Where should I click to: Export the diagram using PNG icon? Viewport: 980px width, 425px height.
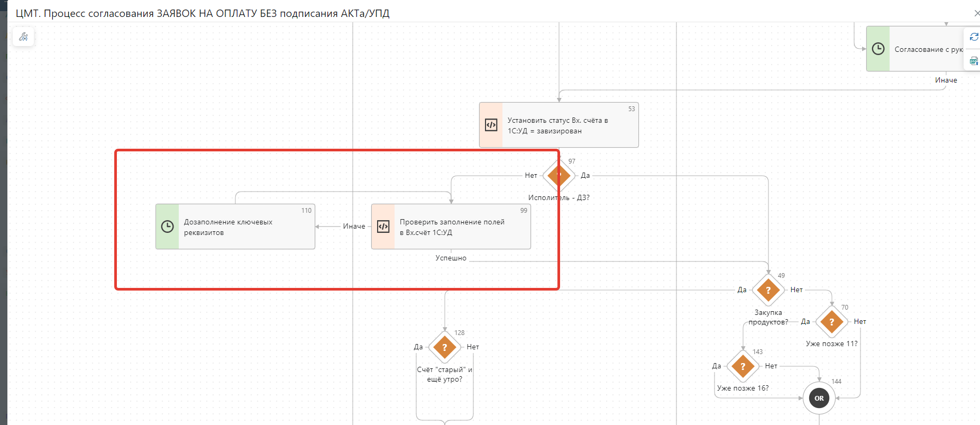pos(974,61)
